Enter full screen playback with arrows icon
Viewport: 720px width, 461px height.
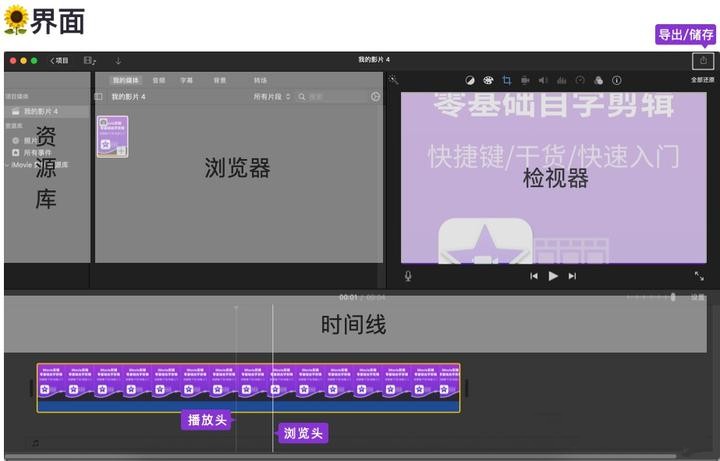click(x=699, y=276)
